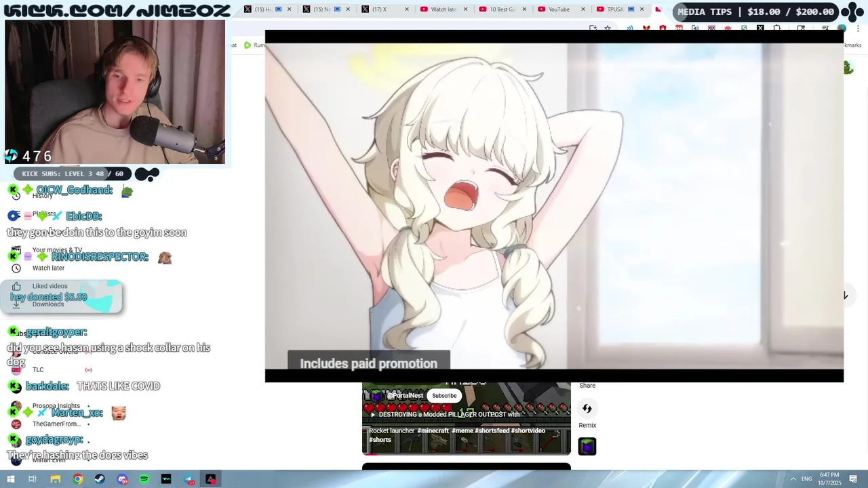Bookmark this page with star icon
Image resolution: width=868 pixels, height=488 pixels.
tap(608, 28)
